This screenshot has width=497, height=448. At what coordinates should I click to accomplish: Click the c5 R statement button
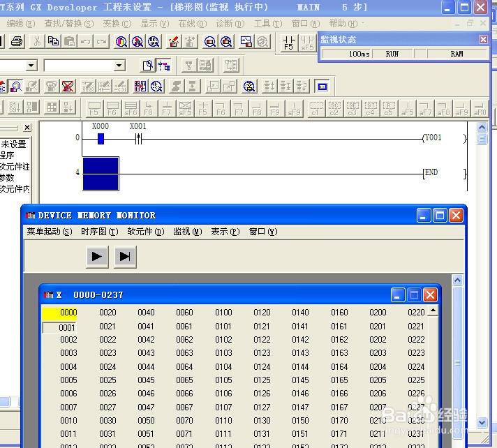(389, 109)
